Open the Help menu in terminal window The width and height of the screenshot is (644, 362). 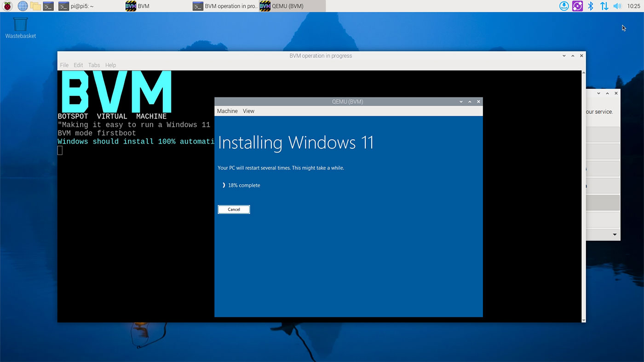point(110,65)
